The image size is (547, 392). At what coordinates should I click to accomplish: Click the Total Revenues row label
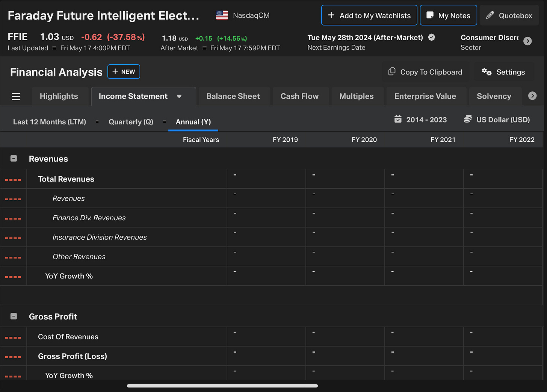click(x=66, y=179)
